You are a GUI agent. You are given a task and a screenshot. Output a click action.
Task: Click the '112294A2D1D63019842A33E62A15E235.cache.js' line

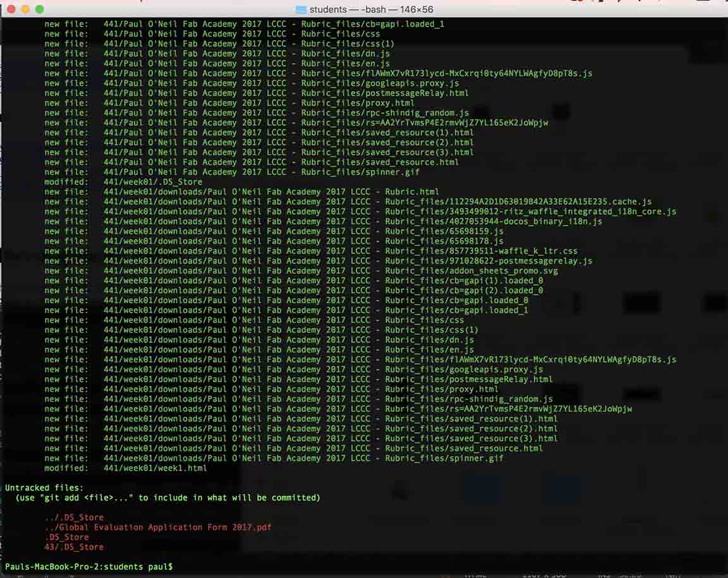[x=348, y=202]
